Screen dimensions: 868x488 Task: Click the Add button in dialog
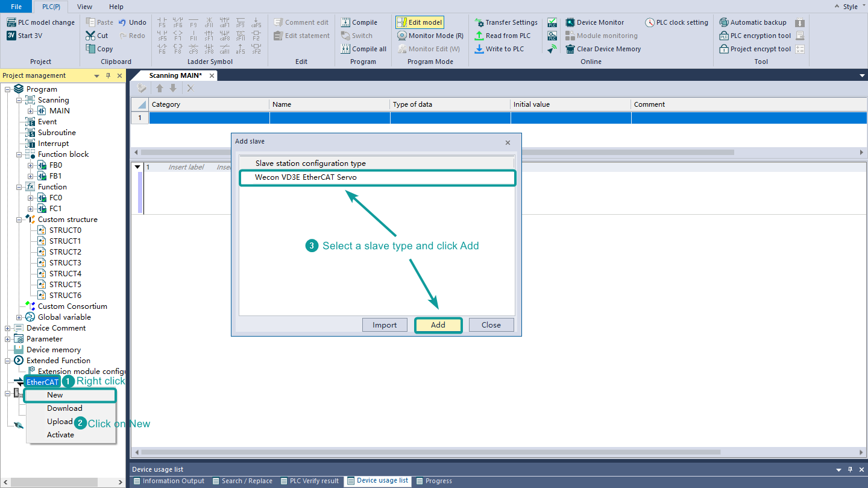coord(438,325)
